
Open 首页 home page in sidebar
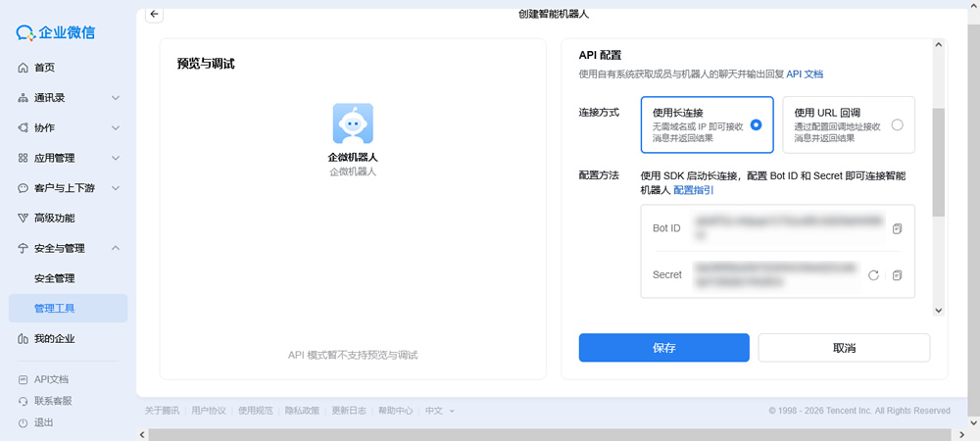point(44,68)
